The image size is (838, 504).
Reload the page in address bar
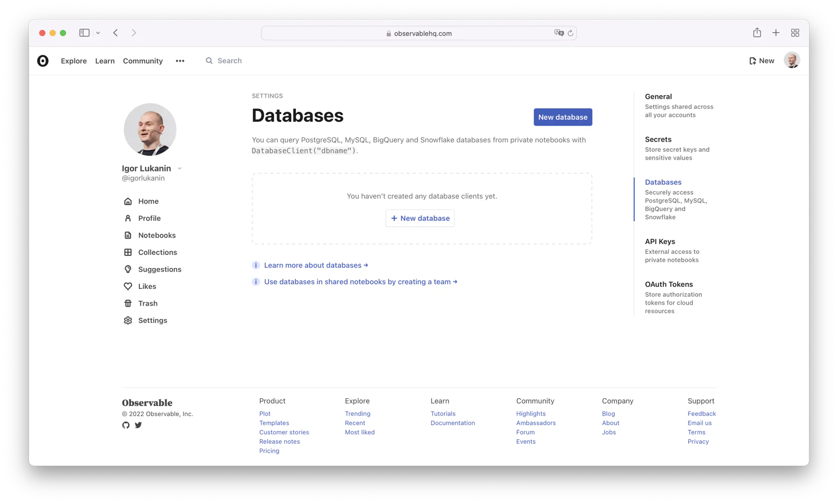click(570, 33)
